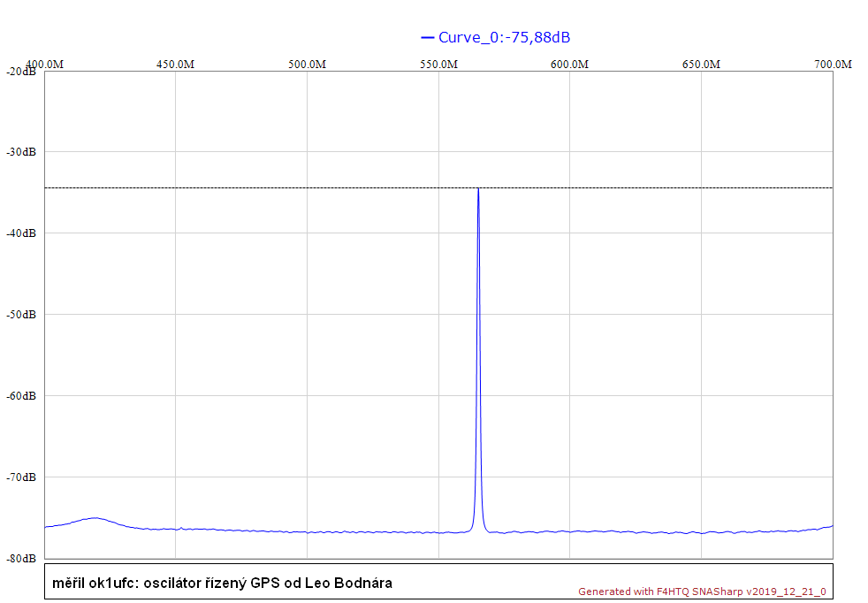The image size is (868, 603).
Task: Click the -20dB axis label
Action: click(x=21, y=72)
